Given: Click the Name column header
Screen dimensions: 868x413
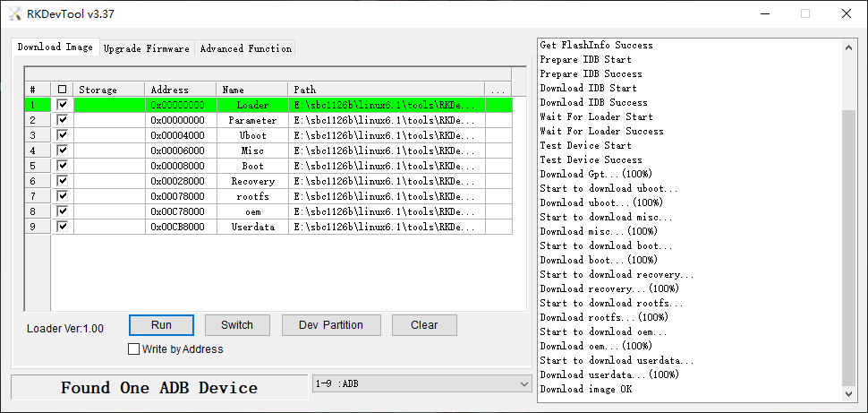Looking at the screenshot, I should (x=252, y=90).
